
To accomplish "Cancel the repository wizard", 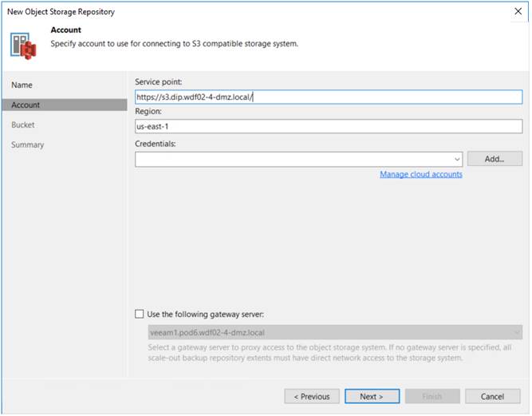I will pos(494,398).
